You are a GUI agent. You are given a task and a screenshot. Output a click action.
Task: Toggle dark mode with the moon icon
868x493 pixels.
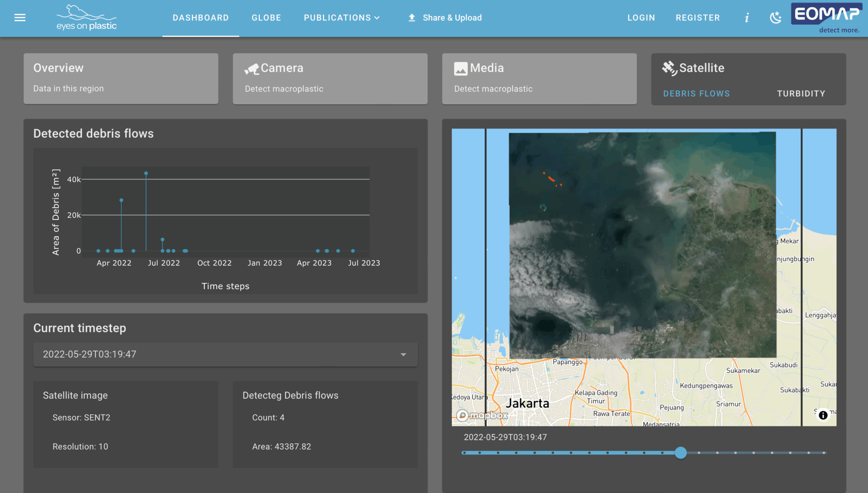click(x=776, y=17)
